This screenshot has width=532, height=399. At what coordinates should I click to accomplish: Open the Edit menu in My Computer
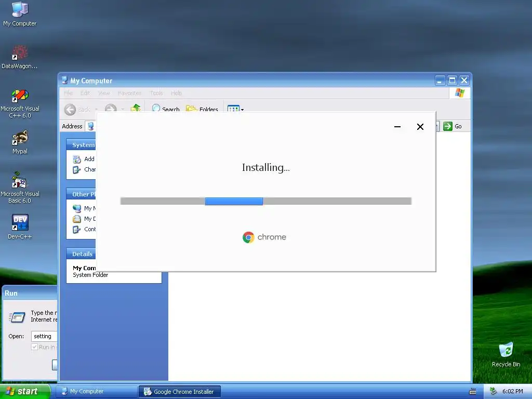(85, 93)
